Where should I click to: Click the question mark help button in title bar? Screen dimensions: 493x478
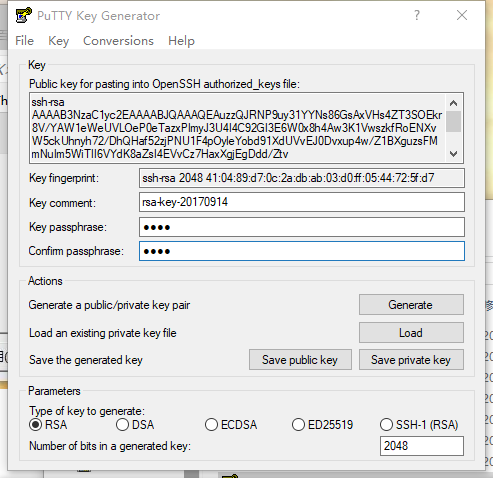click(417, 15)
